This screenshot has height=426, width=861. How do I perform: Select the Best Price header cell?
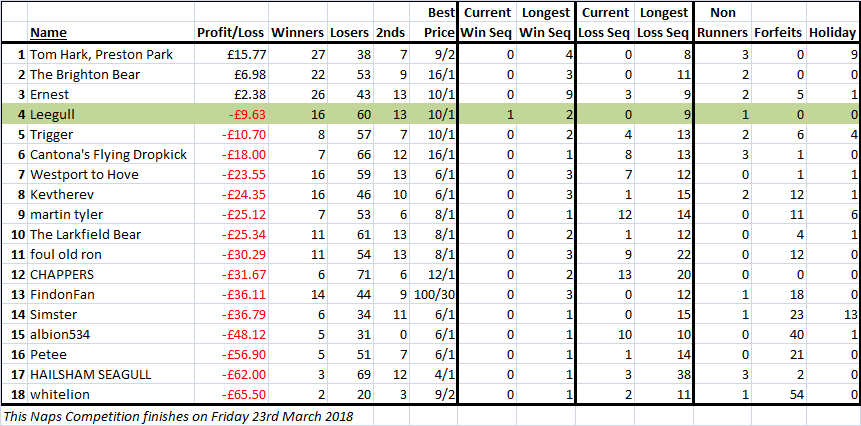[439, 23]
